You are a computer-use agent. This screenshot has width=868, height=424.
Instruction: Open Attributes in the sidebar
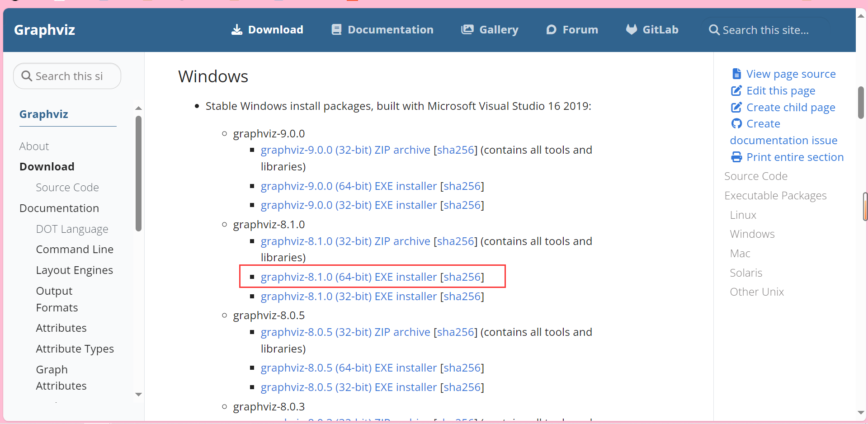(x=61, y=328)
